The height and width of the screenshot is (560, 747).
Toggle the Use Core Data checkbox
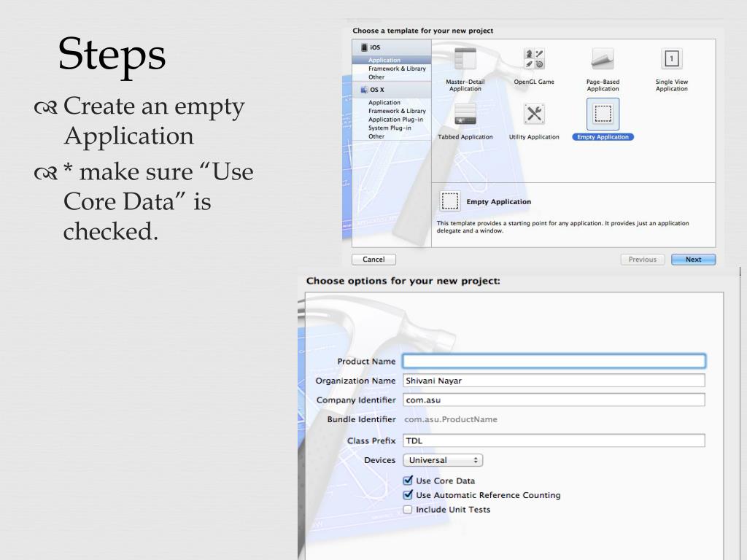click(x=408, y=480)
